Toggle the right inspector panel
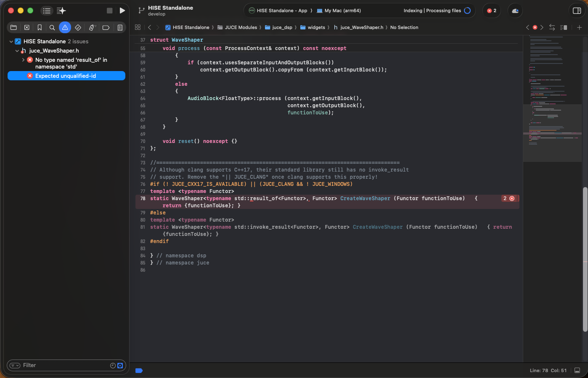This screenshot has height=378, width=588. [x=577, y=11]
